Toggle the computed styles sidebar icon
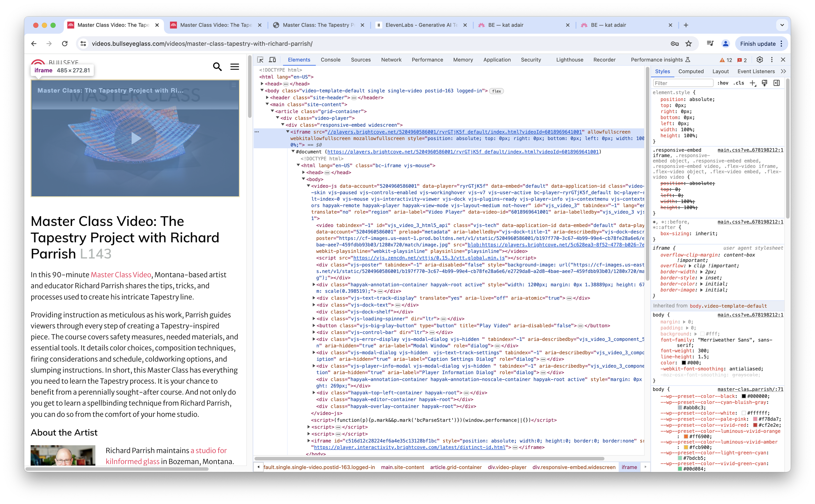 [776, 83]
